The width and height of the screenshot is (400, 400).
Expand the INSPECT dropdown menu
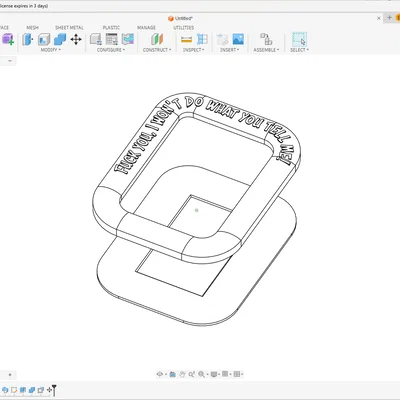pyautogui.click(x=194, y=50)
